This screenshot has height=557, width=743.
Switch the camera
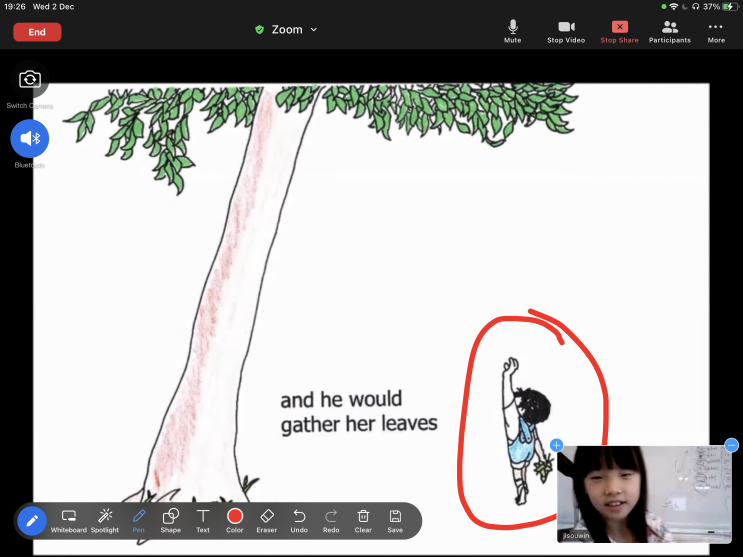pyautogui.click(x=30, y=79)
